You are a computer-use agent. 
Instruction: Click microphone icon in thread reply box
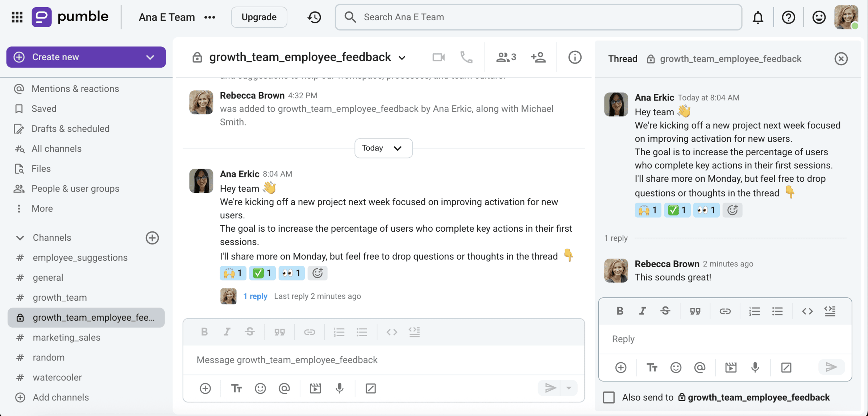coord(755,367)
